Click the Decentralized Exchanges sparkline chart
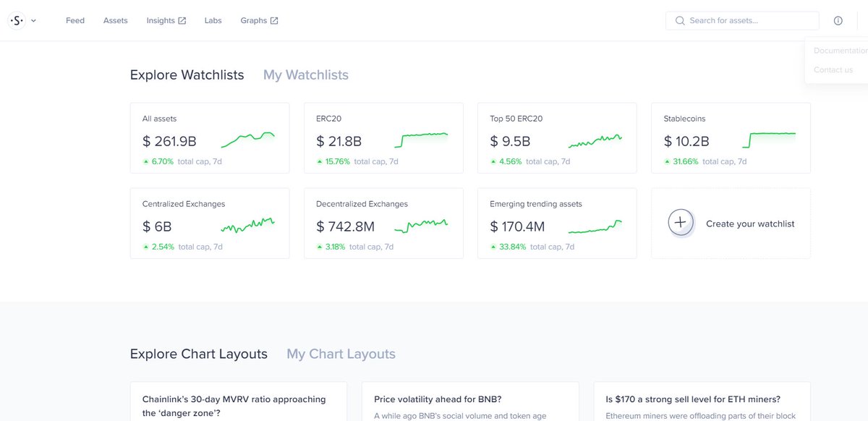 pos(422,225)
